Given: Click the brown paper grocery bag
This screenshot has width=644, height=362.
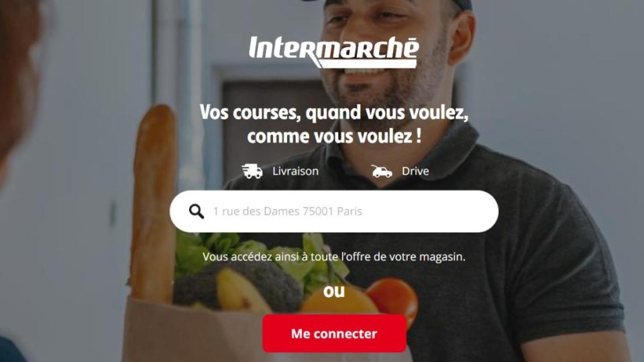Looking at the screenshot, I should tap(193, 333).
